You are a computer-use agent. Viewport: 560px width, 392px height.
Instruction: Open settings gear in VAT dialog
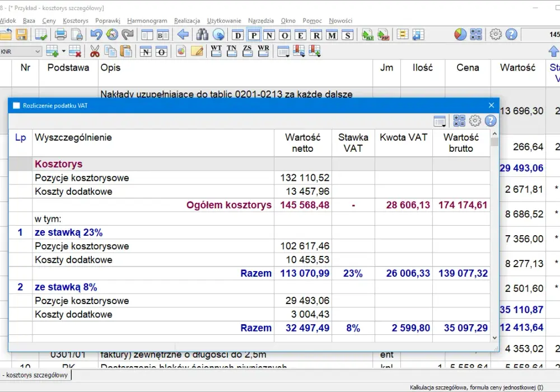475,120
